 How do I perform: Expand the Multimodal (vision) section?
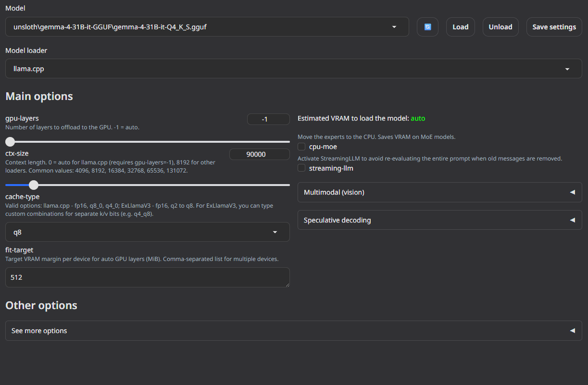(x=440, y=192)
